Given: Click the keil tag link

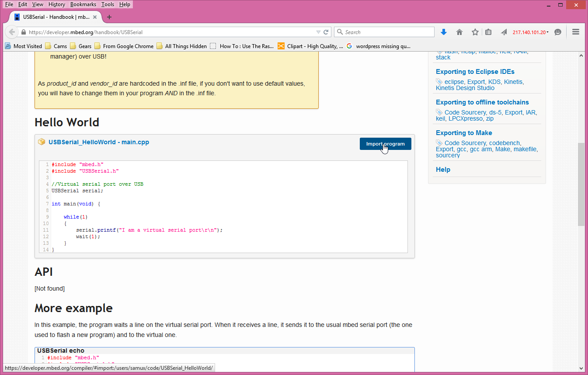Looking at the screenshot, I should tap(440, 118).
